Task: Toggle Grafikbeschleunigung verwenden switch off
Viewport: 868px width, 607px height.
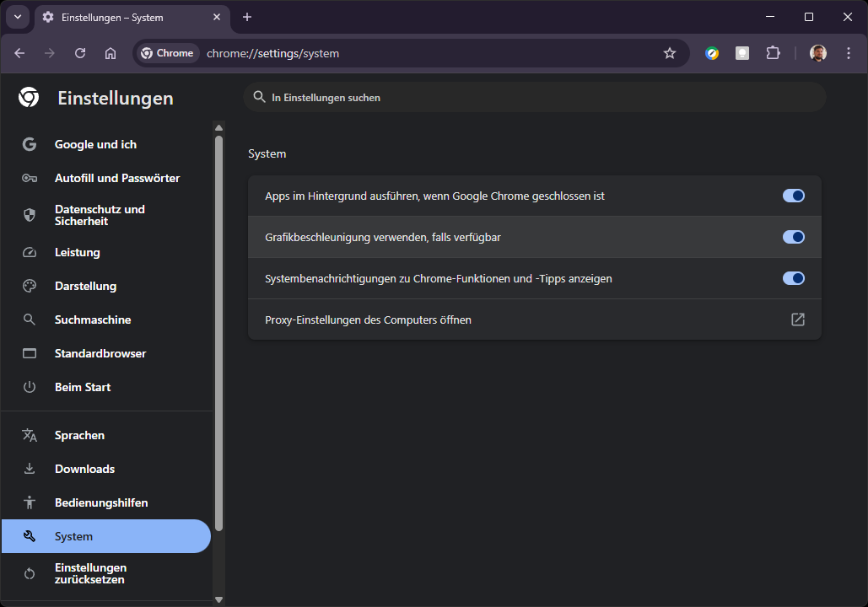Action: click(x=793, y=237)
